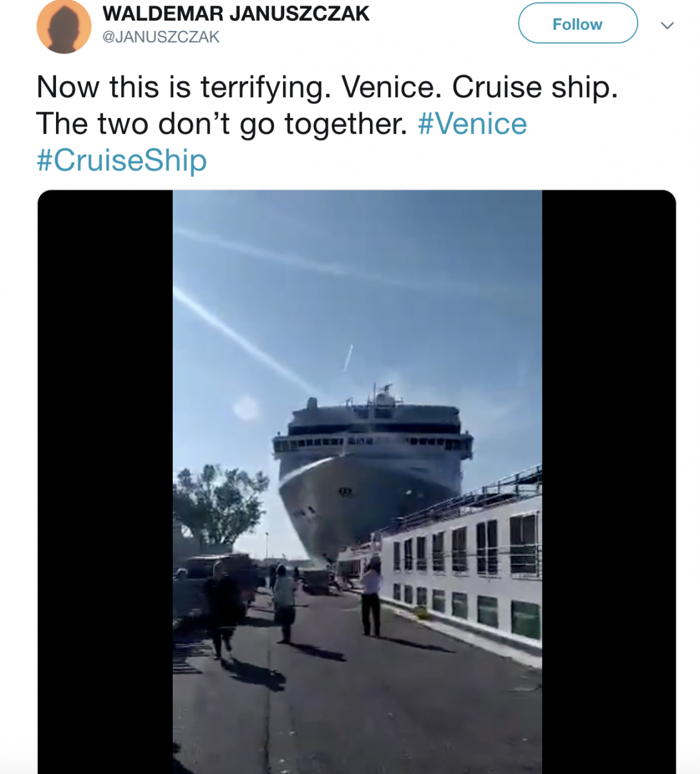Open the #Venice hashtag
This screenshot has height=774, width=700.
point(472,123)
